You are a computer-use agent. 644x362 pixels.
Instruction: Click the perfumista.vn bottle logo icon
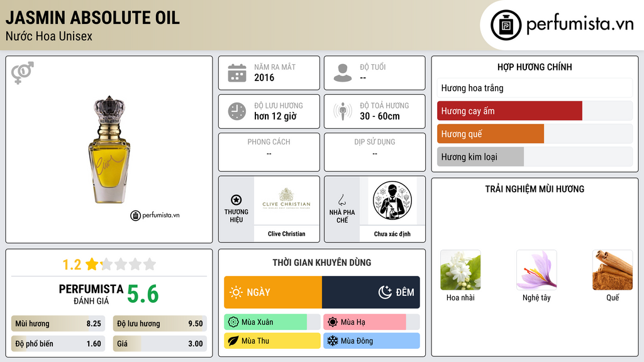click(506, 25)
